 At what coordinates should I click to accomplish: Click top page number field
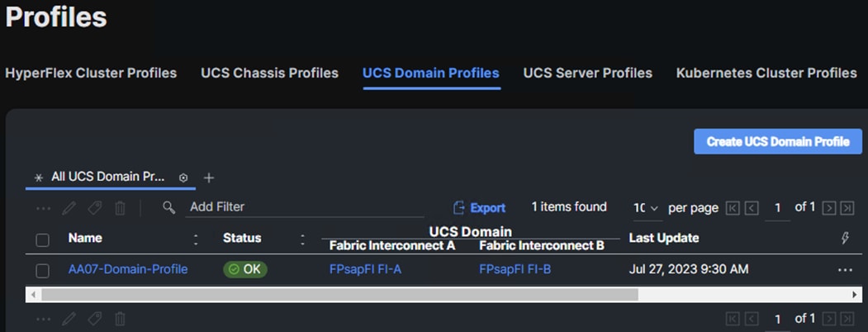pos(778,208)
